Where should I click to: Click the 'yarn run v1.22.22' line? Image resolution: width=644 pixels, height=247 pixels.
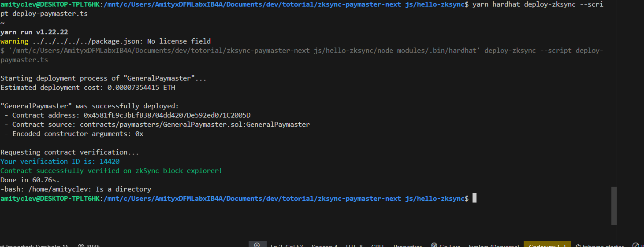[34, 32]
